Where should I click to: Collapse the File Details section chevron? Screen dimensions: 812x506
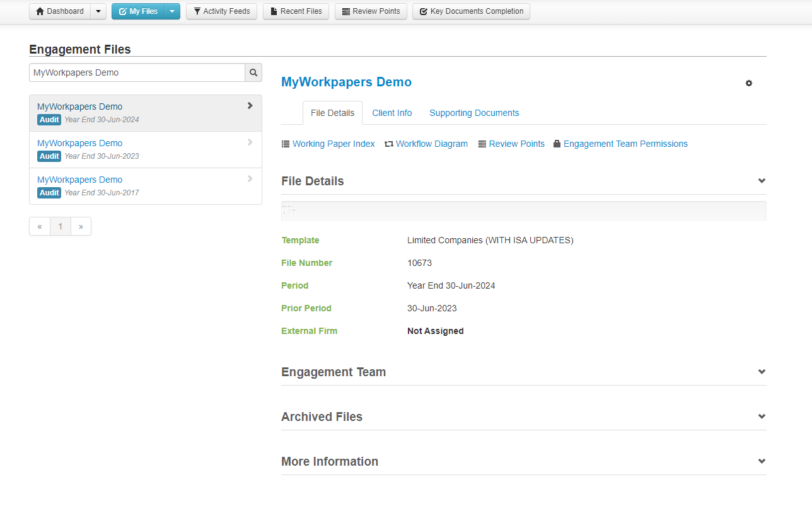click(762, 181)
